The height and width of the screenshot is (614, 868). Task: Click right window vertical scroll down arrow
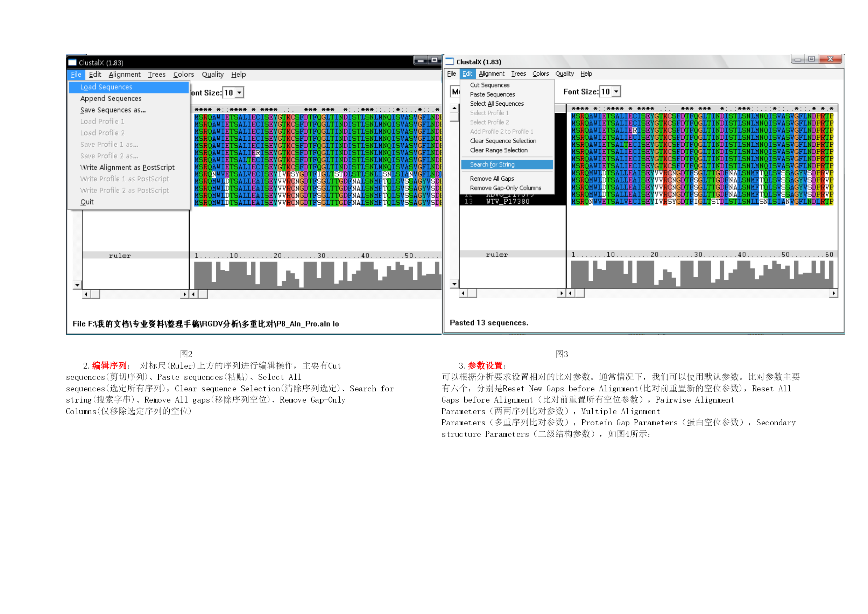(454, 284)
